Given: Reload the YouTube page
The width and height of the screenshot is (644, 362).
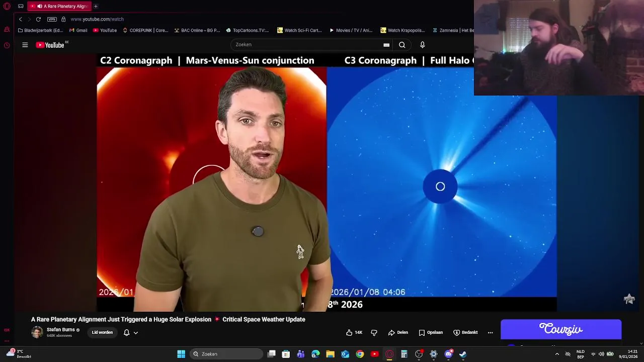Looking at the screenshot, I should click(38, 19).
